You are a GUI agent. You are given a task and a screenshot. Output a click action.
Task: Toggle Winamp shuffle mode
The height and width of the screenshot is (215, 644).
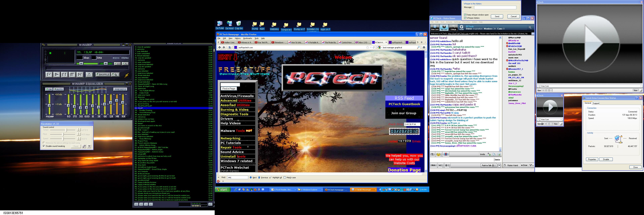click(103, 75)
